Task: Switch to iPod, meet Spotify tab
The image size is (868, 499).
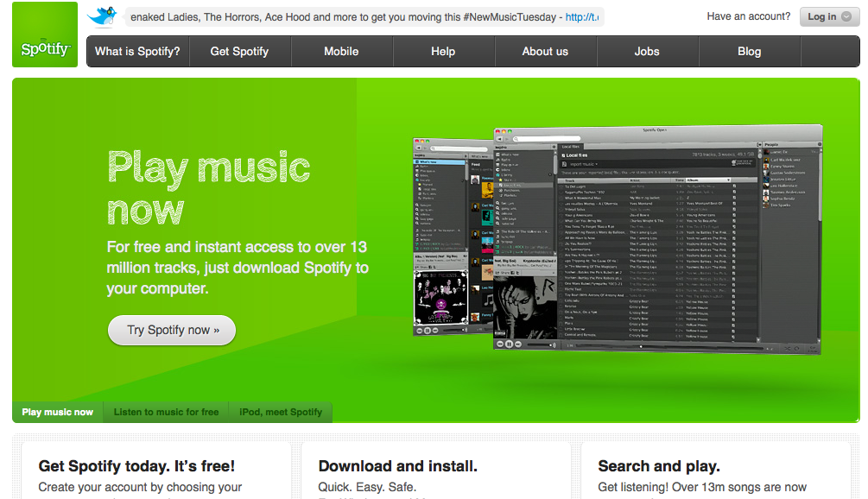Action: 281,412
